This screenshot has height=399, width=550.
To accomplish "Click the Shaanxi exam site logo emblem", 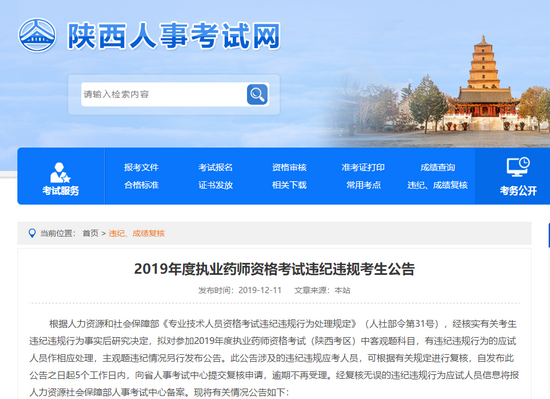I will [37, 35].
